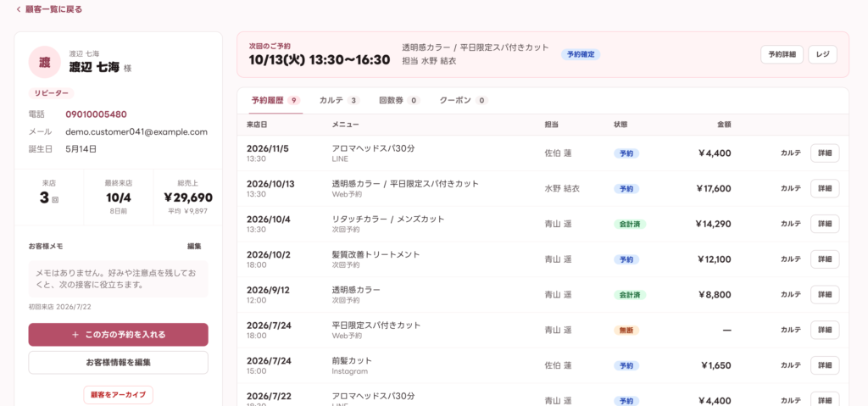Screen dimensions: 868x406
Task: Click 初回来店 2026/7/22 text
Action: click(58, 306)
